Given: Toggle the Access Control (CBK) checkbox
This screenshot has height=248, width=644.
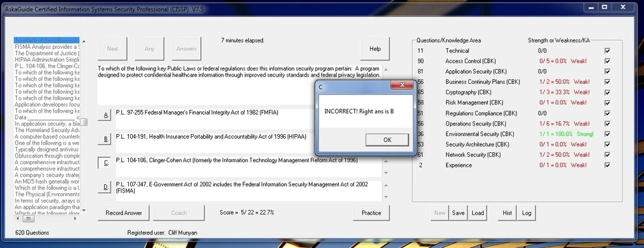Looking at the screenshot, I should coord(607,61).
